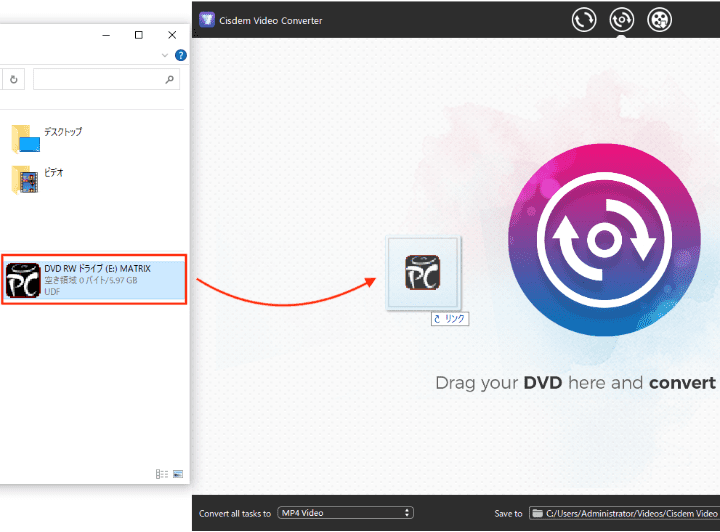Switch Explorer to large icons view
Image resolution: width=720 pixels, height=532 pixels.
click(x=178, y=474)
